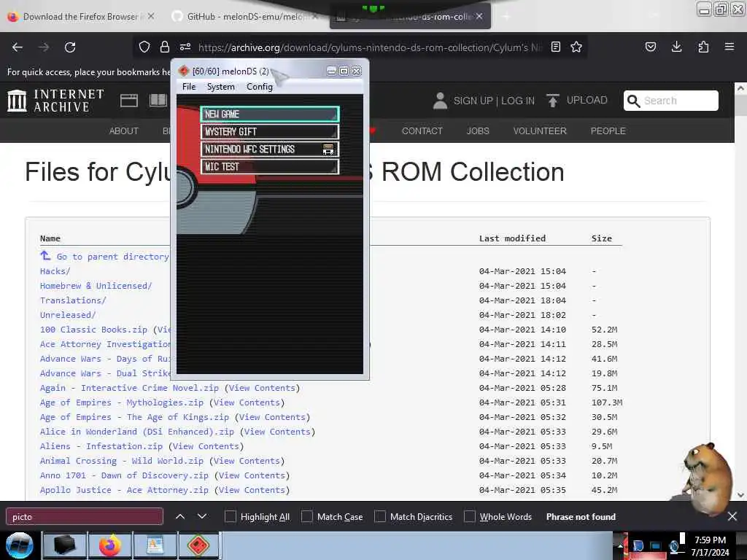Viewport: 747px width, 560px height.
Task: Focus the Internet Archive search field
Action: [x=671, y=101]
